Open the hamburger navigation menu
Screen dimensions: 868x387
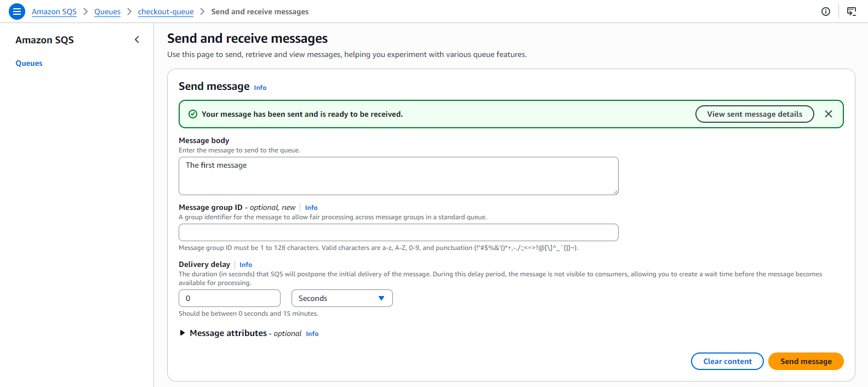tap(17, 12)
